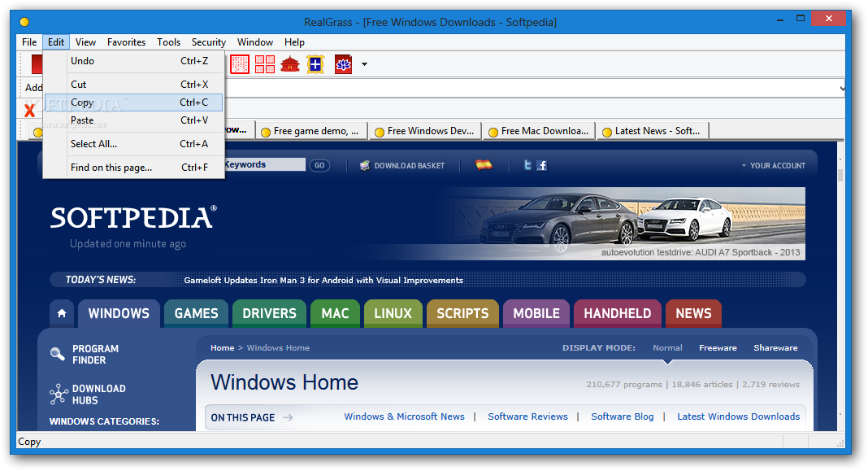Choose Select All... from the Edit menu
The width and height of the screenshot is (868, 471).
click(x=133, y=144)
